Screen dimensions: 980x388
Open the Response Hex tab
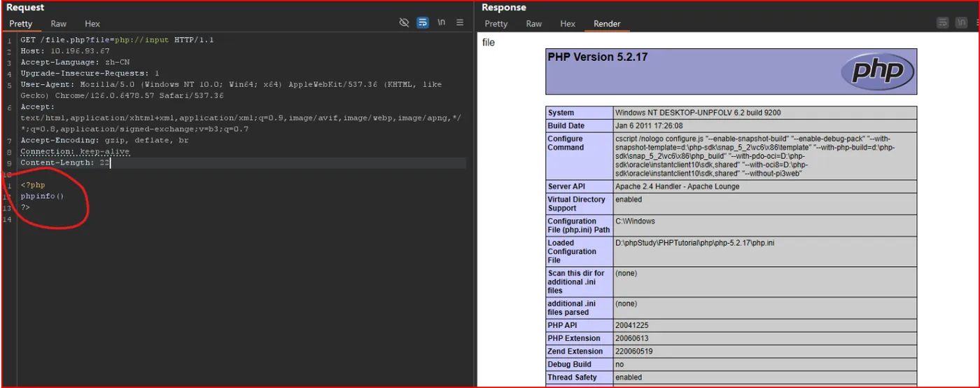click(568, 24)
